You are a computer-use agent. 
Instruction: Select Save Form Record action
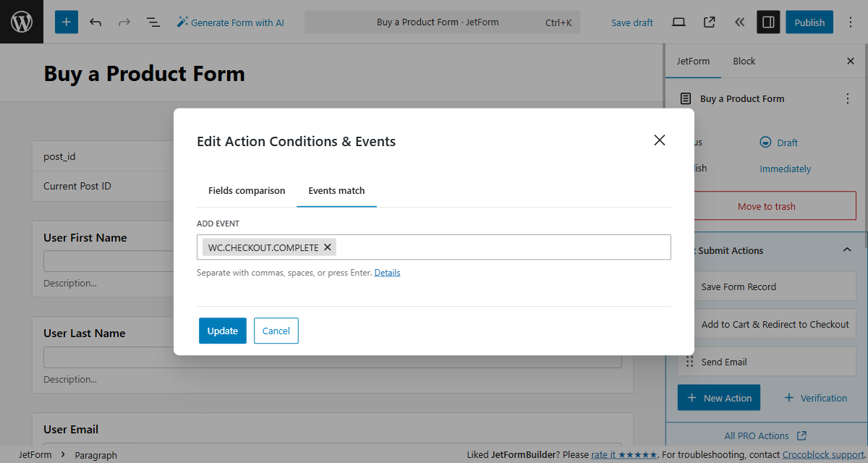point(767,286)
